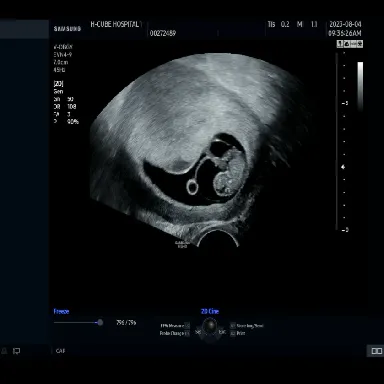
Task: Click the DR 108 parameter
Action: [x=65, y=107]
